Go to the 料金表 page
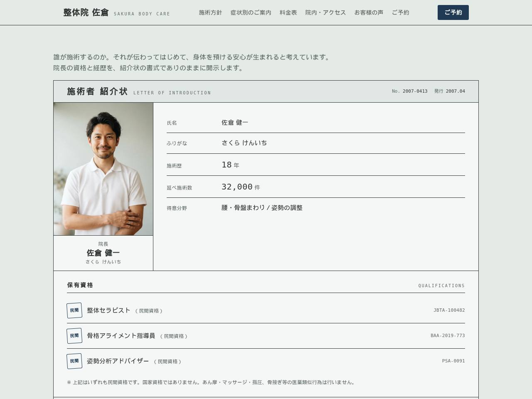Viewport: 532px width, 399px height. point(288,12)
